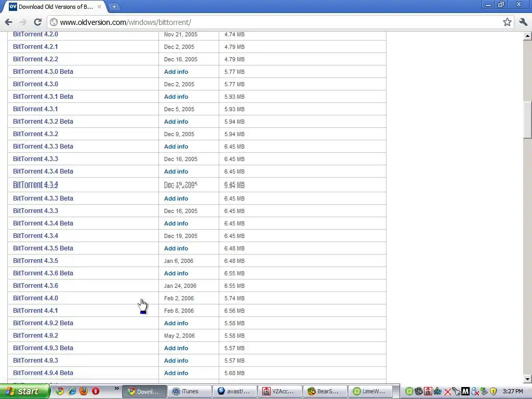Select the Download Old Versions browser tab
Viewport: 532px width, 399px height.
click(54, 6)
